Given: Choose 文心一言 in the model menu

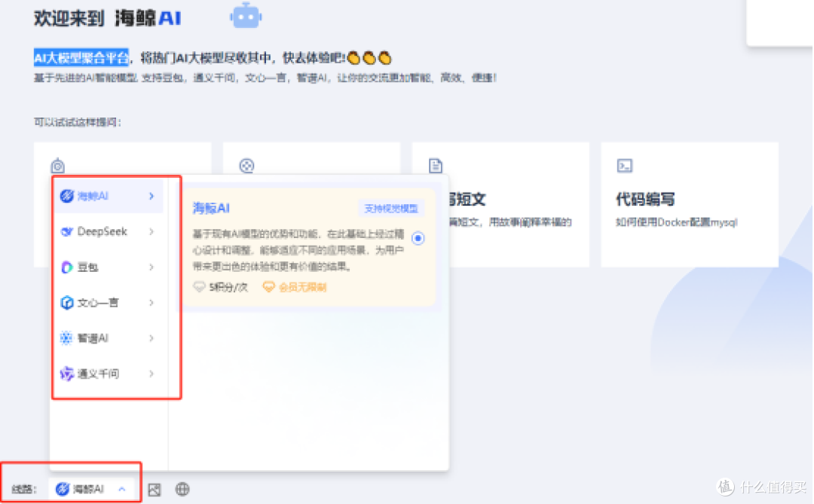Looking at the screenshot, I should coord(109,303).
